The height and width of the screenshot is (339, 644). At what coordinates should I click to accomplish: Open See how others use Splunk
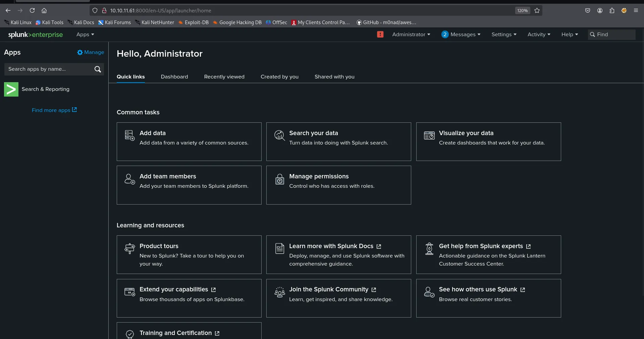coord(482,289)
